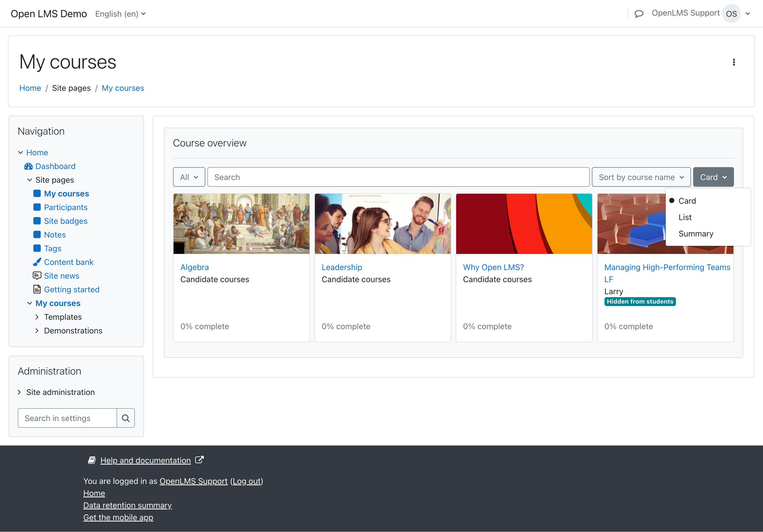Click the Dashboard gauge icon in Navigation

tap(28, 166)
